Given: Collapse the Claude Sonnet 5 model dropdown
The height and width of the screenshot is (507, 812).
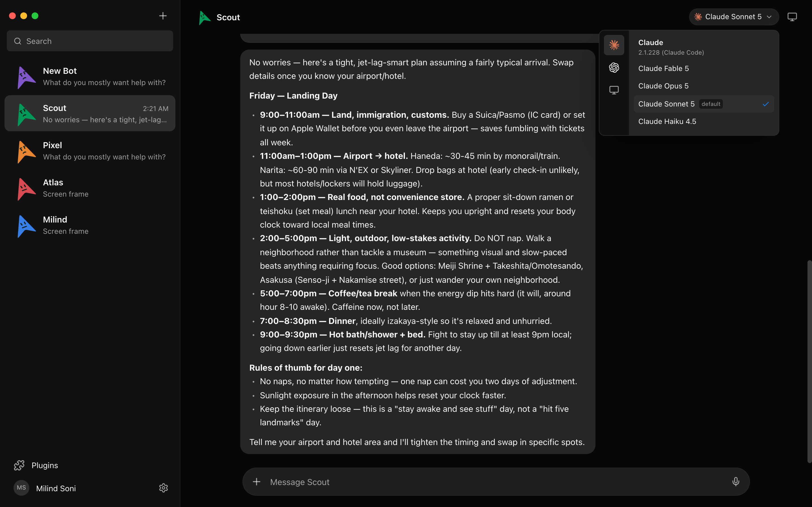Looking at the screenshot, I should (x=734, y=17).
